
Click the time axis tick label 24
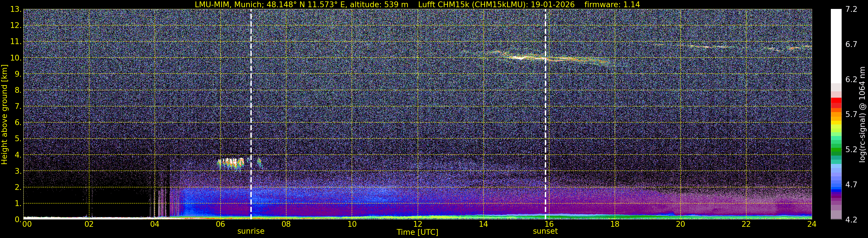pyautogui.click(x=812, y=224)
